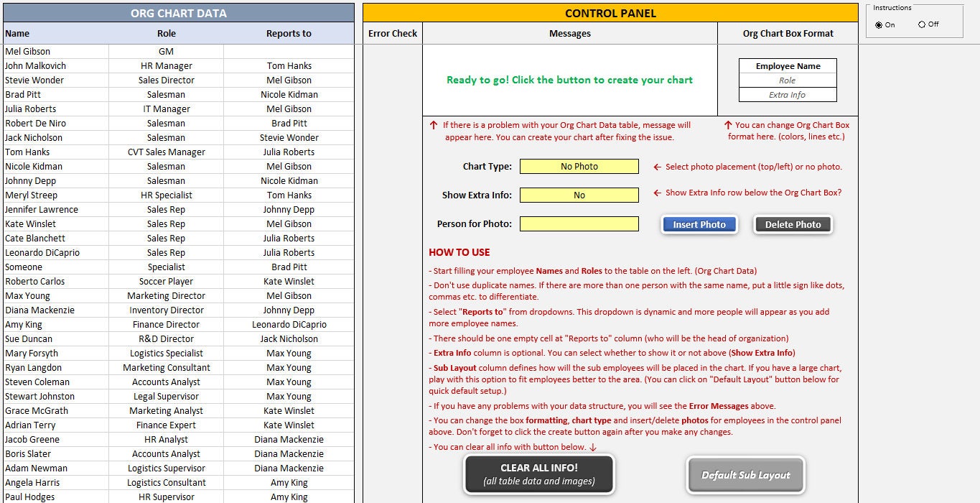Select the Error Check column header

click(x=392, y=32)
